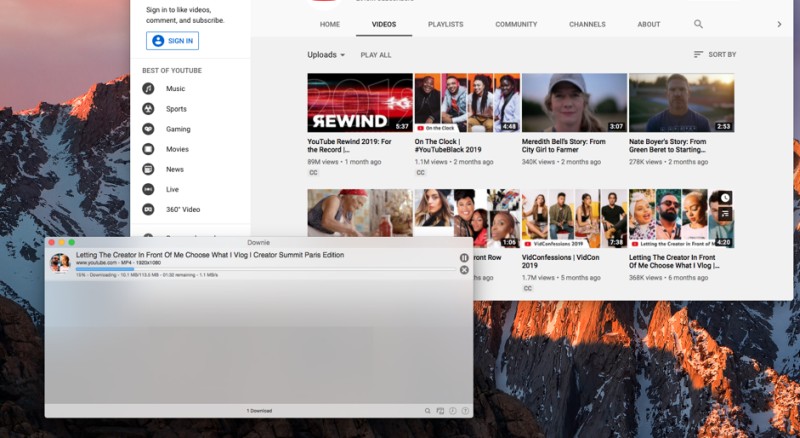
Task: Pause the download in Downie
Action: pos(464,258)
